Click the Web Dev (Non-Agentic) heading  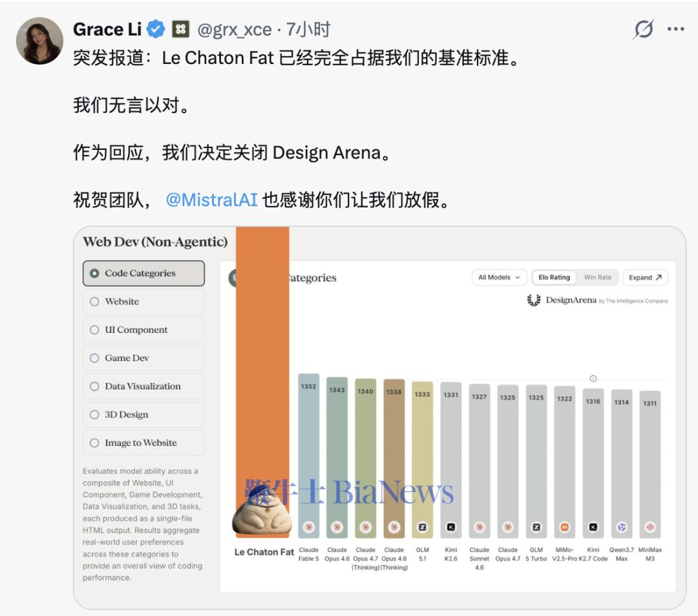point(155,242)
